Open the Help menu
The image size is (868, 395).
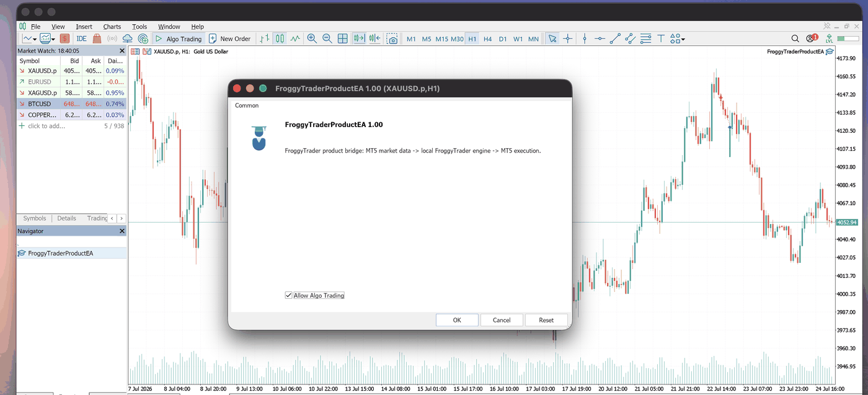(197, 27)
